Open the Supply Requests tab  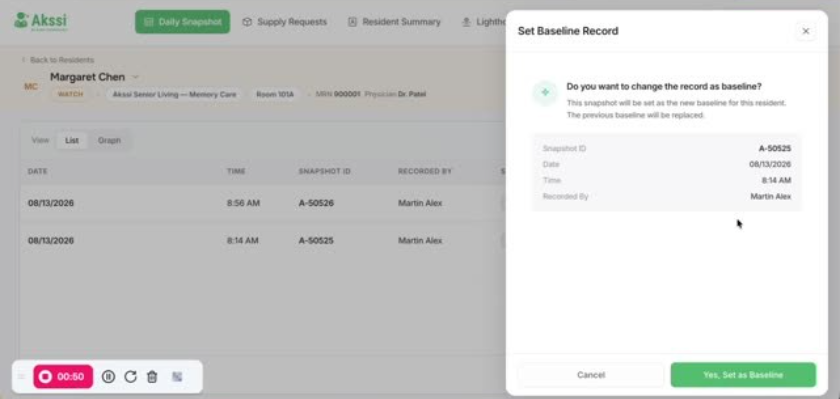(284, 22)
